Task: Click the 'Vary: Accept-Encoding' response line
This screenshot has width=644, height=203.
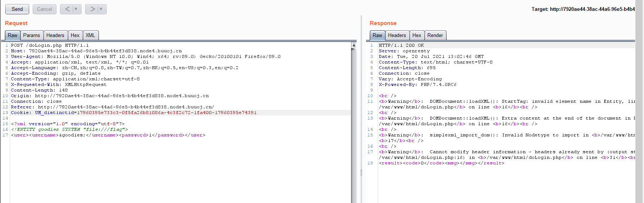Action: tap(410, 79)
